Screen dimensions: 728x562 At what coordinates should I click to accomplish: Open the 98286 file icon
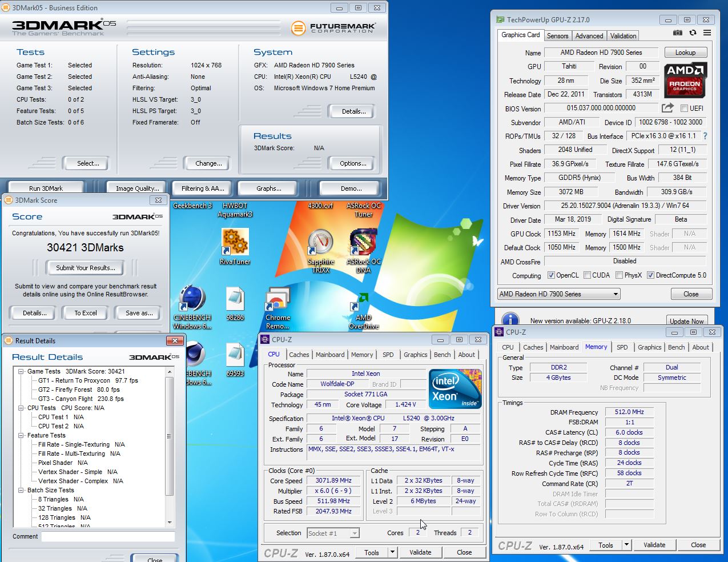(x=235, y=304)
